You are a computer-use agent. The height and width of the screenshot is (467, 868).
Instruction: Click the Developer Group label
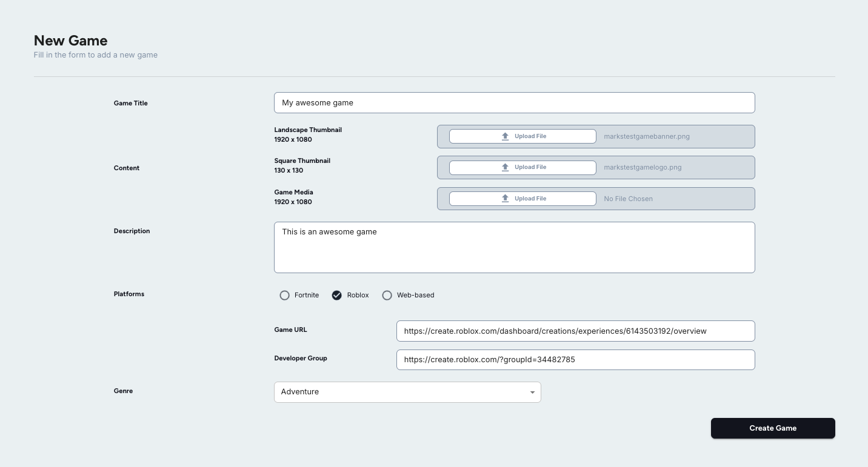[301, 358]
